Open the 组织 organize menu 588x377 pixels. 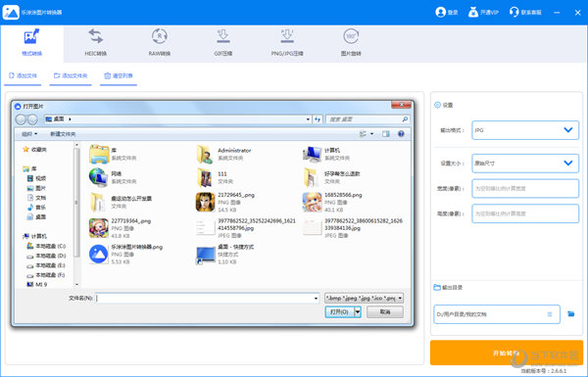click(x=29, y=134)
